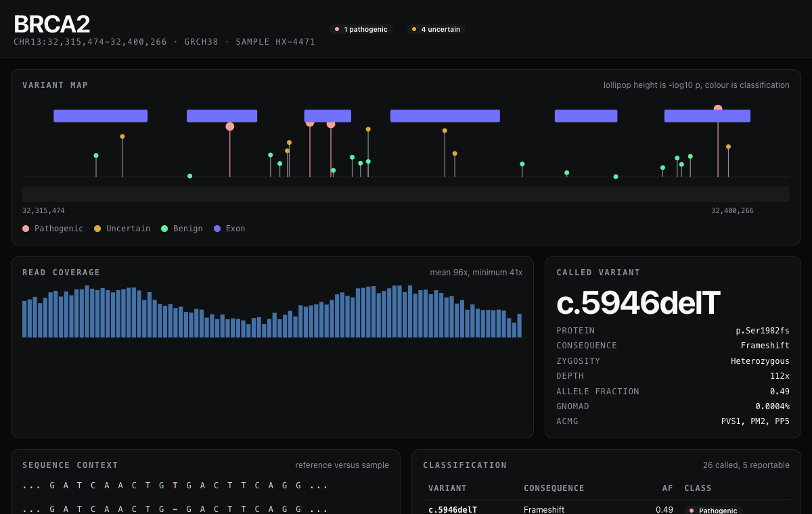Click the Variant Map panel heading
The width and height of the screenshot is (812, 514).
click(x=55, y=85)
